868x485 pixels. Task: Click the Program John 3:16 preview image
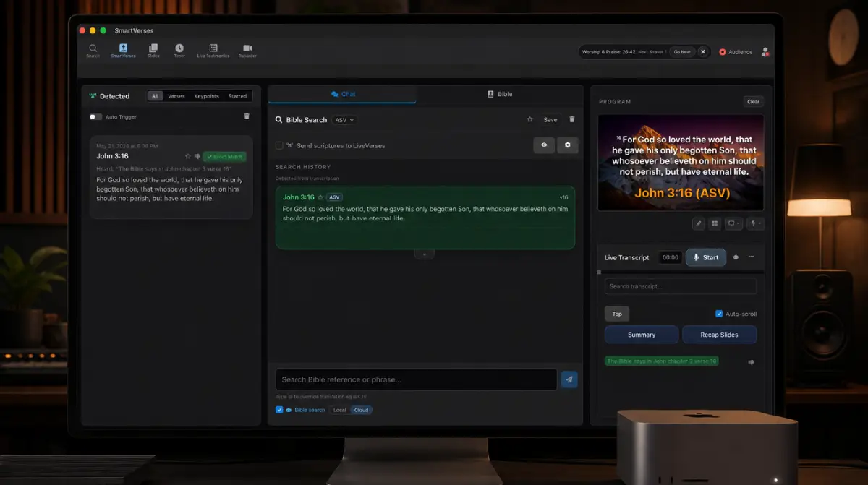coord(681,163)
